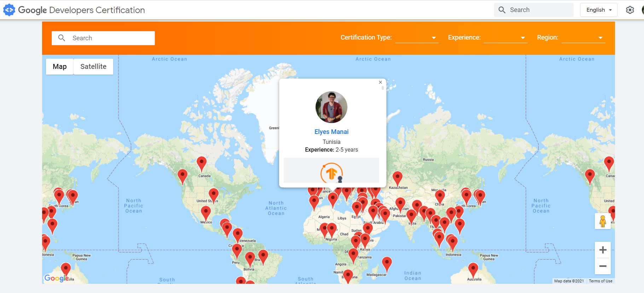Open the Terms of Use link
Viewport: 644px width, 293px height.
click(601, 281)
